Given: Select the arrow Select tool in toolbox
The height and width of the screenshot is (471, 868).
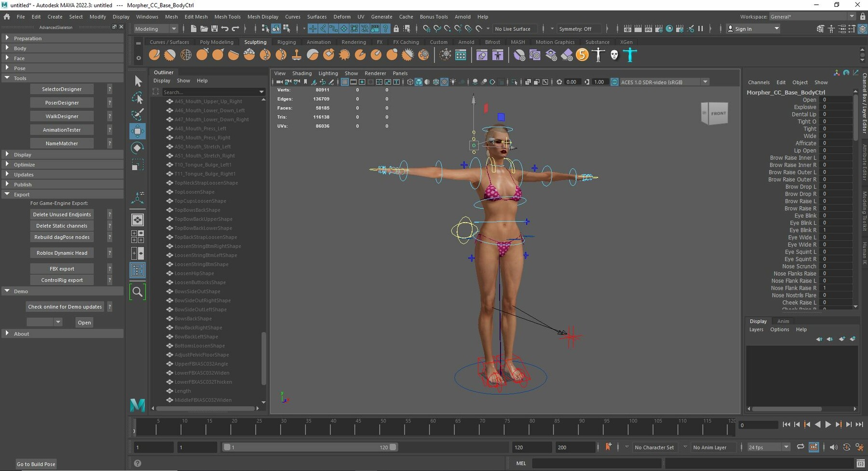Looking at the screenshot, I should tap(137, 81).
